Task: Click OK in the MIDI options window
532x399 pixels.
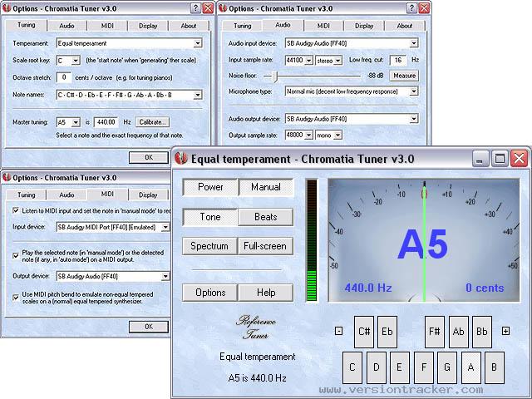Action: (x=149, y=327)
